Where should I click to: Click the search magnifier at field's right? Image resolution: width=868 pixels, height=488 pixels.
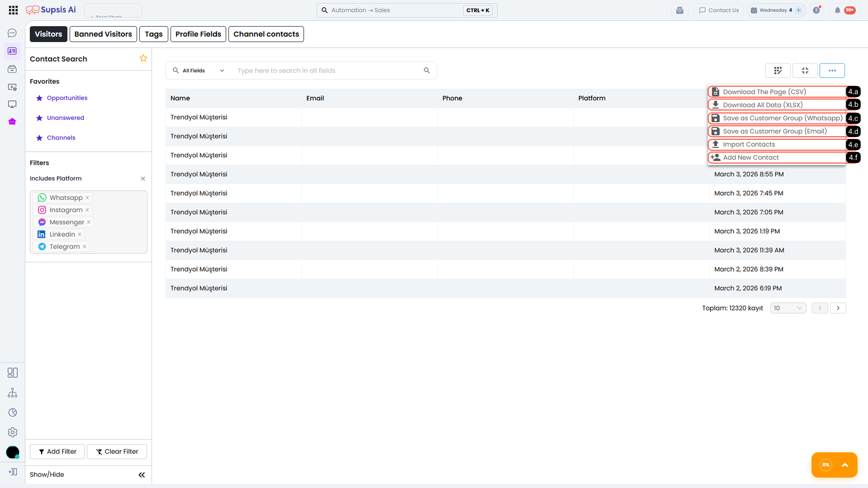[427, 71]
